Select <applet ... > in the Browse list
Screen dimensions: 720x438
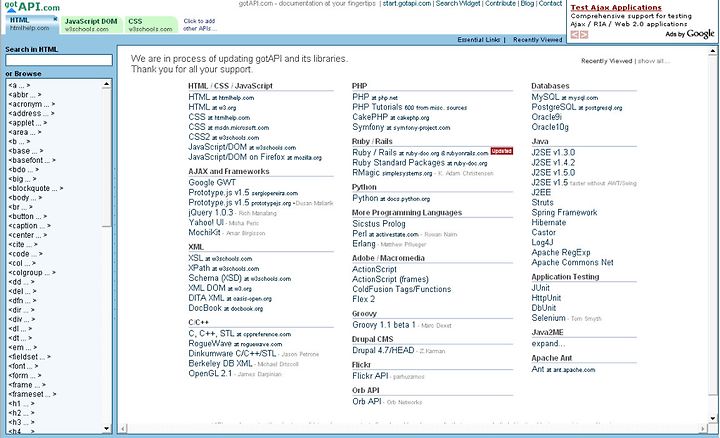[28, 123]
